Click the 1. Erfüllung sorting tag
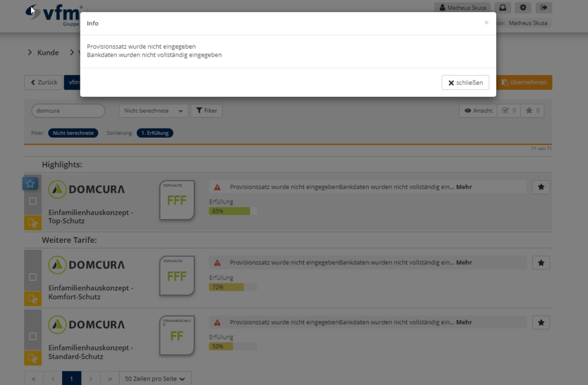Image resolution: width=588 pixels, height=385 pixels. pos(155,133)
